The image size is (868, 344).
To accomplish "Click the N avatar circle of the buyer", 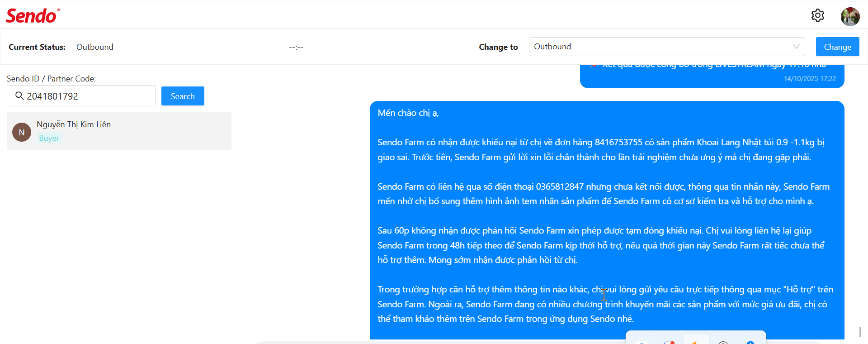I will coord(22,132).
